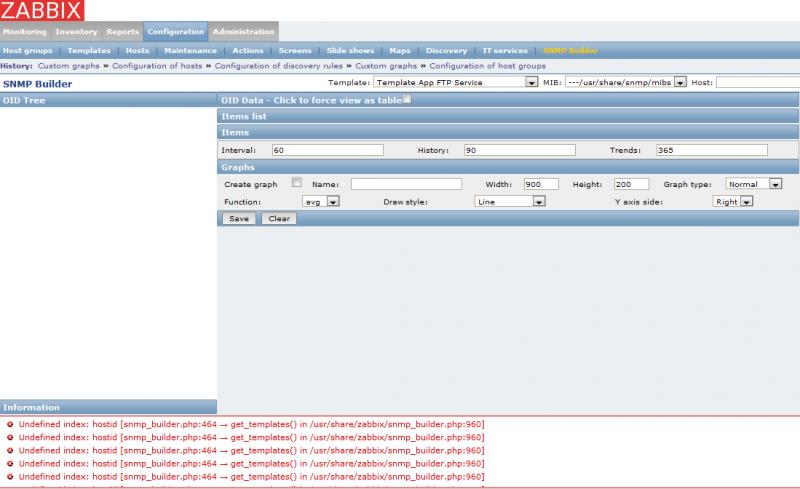800x489 pixels.
Task: Click the Clear button
Action: 279,218
